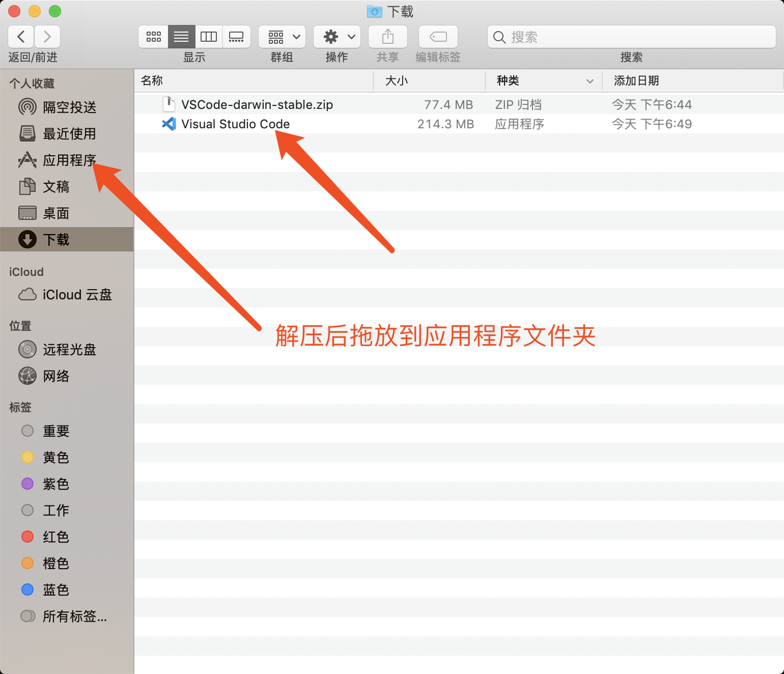Viewport: 784px width, 674px height.
Task: Click the magnifier icon in search field
Action: point(499,37)
